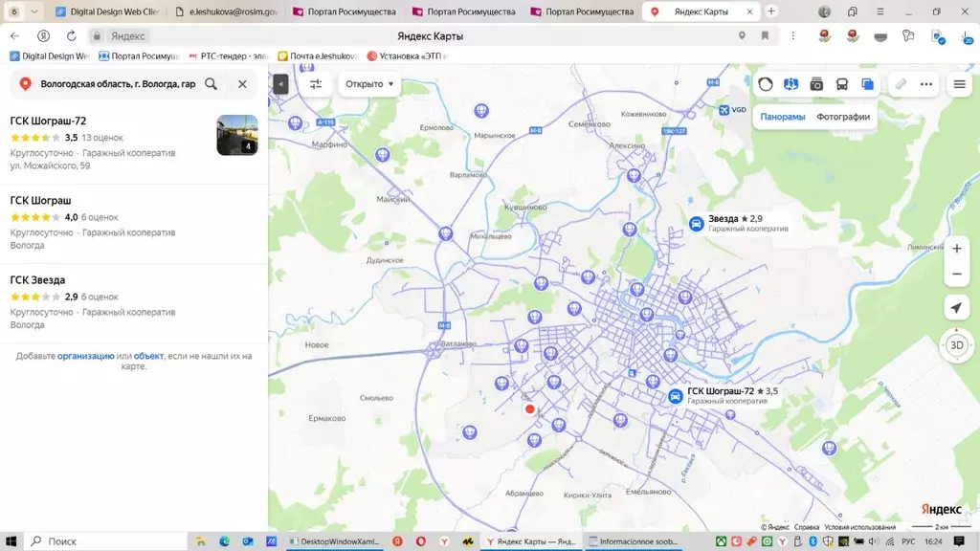
Task: Click the "организацию" add link
Action: (85, 356)
